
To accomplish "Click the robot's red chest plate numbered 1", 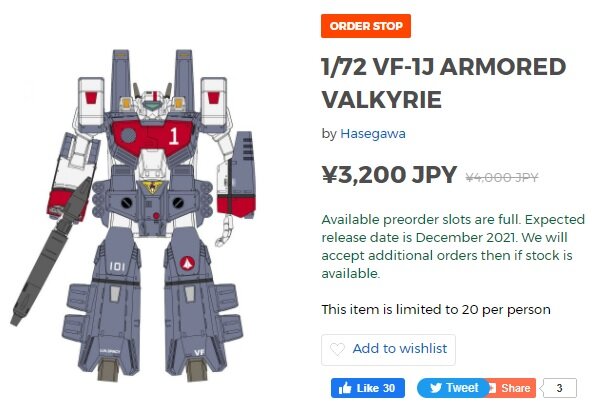I will 153,138.
